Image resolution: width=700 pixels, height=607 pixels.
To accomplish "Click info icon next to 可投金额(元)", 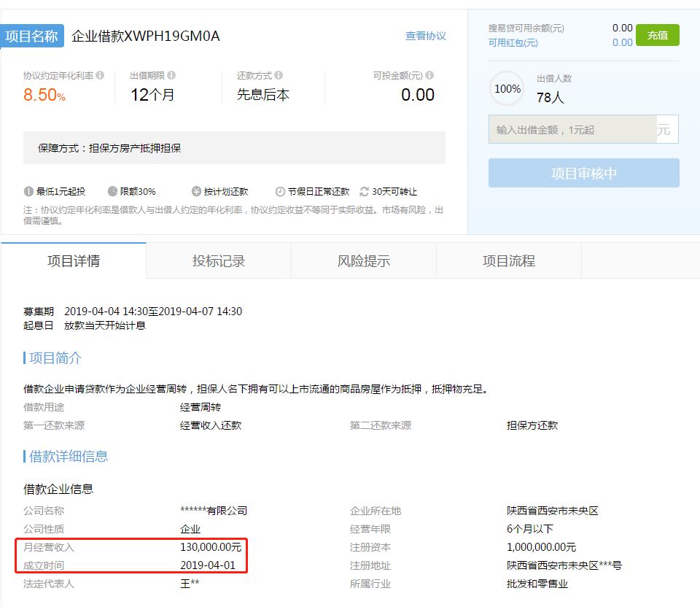I will coord(429,75).
